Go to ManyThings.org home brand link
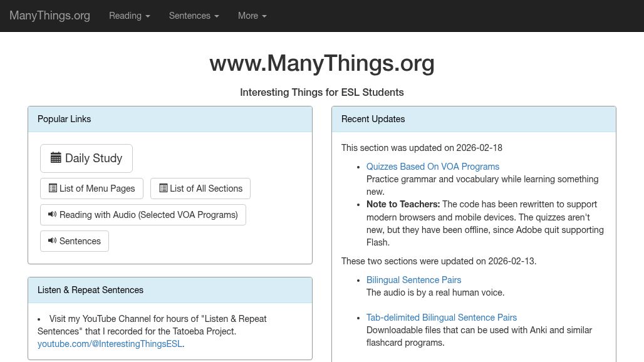Viewport: 644px width, 362px height. (49, 16)
